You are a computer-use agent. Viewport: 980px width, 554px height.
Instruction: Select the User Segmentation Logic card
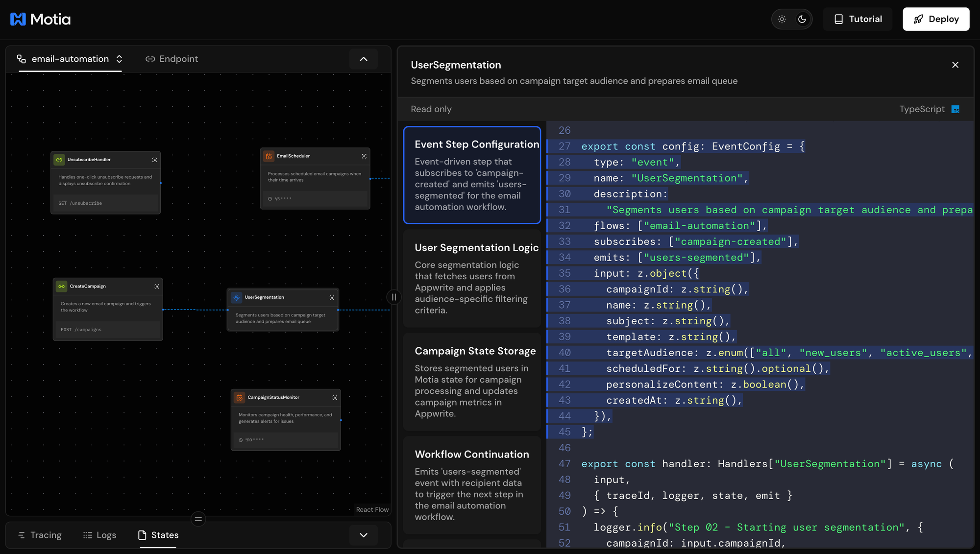click(472, 278)
